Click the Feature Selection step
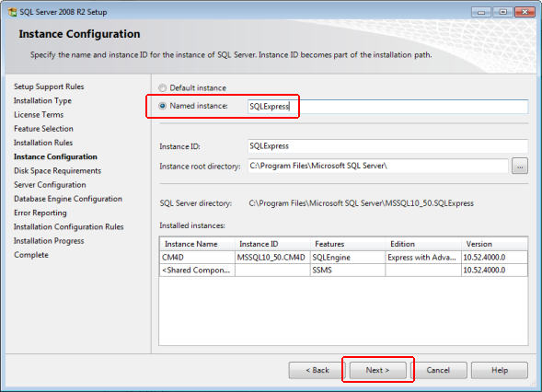Screen dimensions: 542x392 tap(43, 129)
